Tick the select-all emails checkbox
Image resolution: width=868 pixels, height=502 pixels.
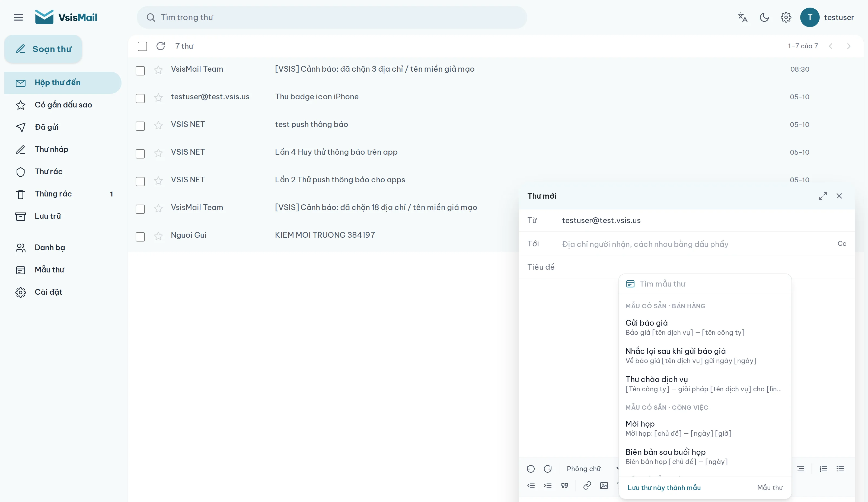pos(142,46)
